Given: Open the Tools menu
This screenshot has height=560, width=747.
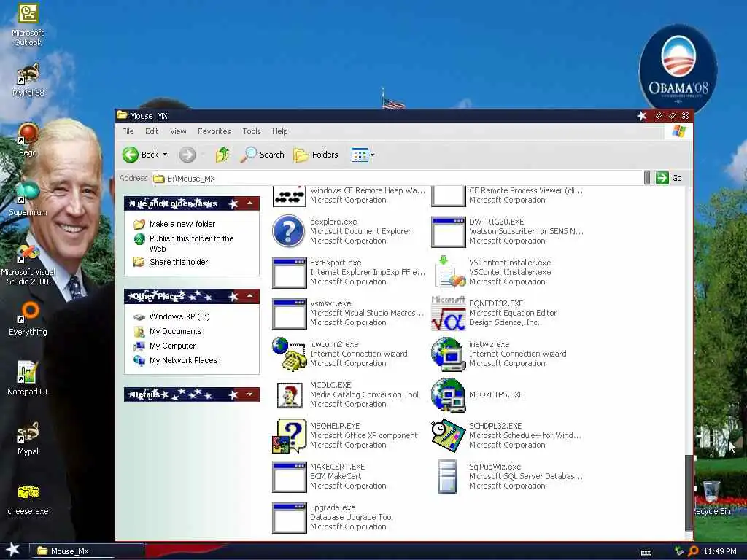Looking at the screenshot, I should pyautogui.click(x=252, y=131).
